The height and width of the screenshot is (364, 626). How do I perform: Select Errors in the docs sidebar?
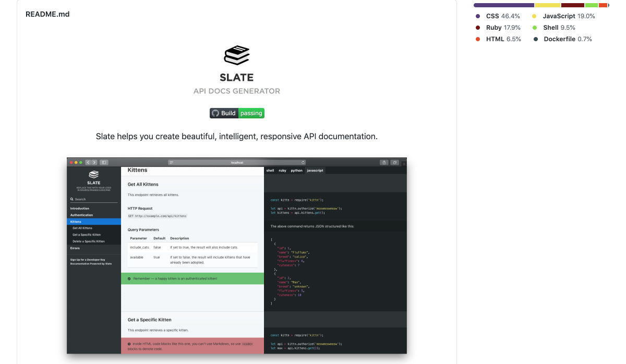tap(75, 248)
